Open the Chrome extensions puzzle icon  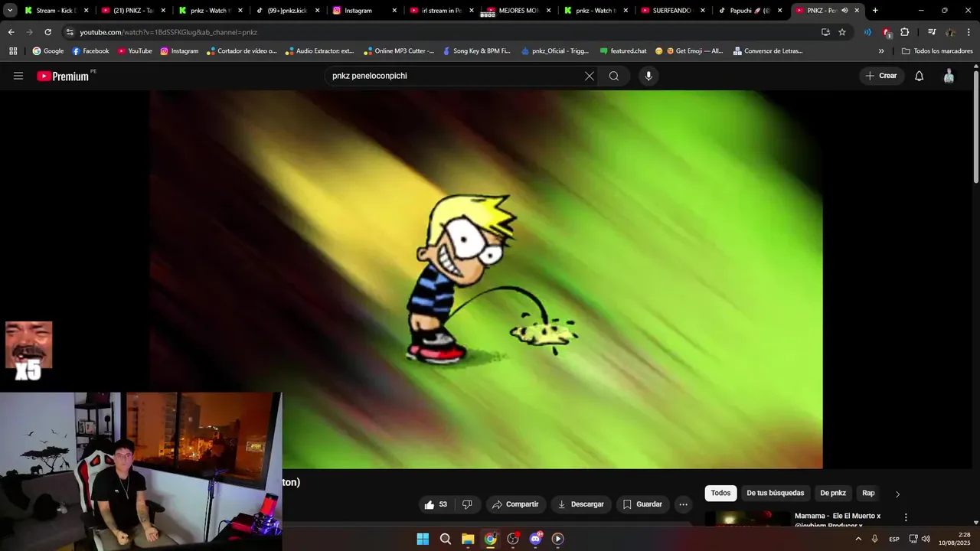point(904,32)
